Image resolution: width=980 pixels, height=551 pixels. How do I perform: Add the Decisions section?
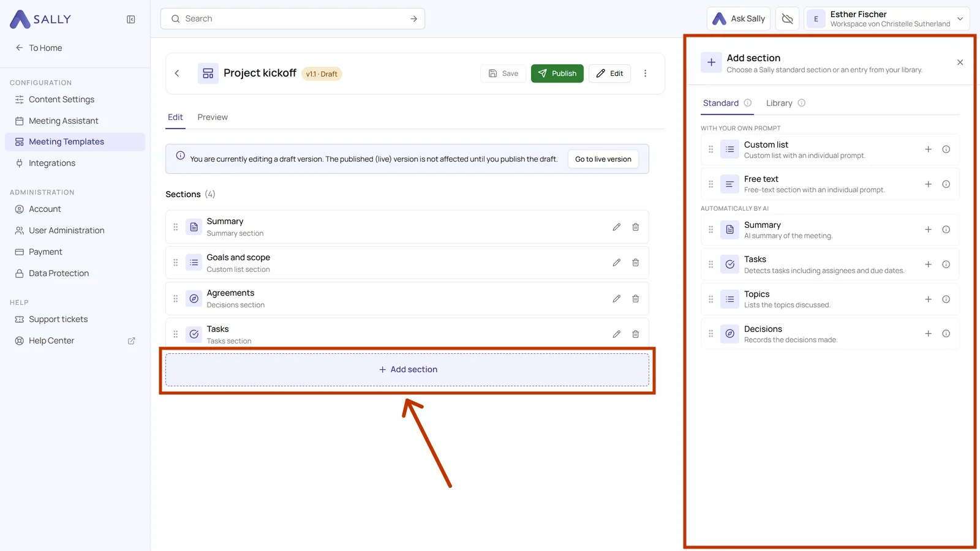tap(929, 334)
